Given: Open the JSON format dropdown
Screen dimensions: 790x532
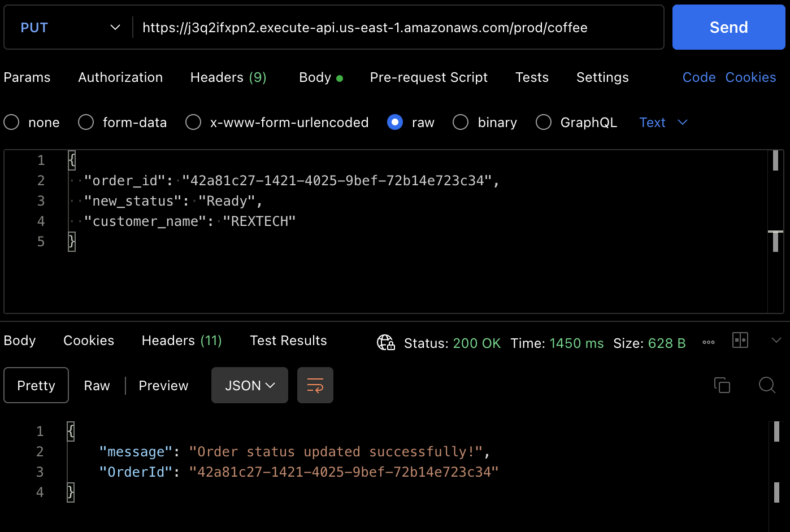Looking at the screenshot, I should 250,385.
